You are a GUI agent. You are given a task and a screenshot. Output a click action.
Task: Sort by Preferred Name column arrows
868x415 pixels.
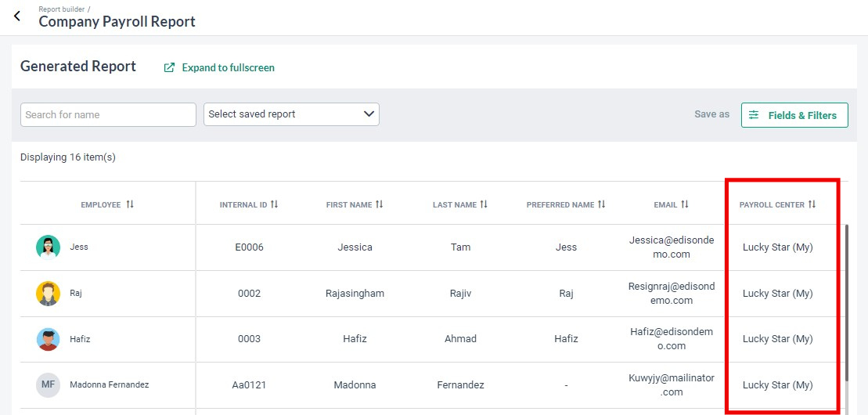(x=601, y=204)
